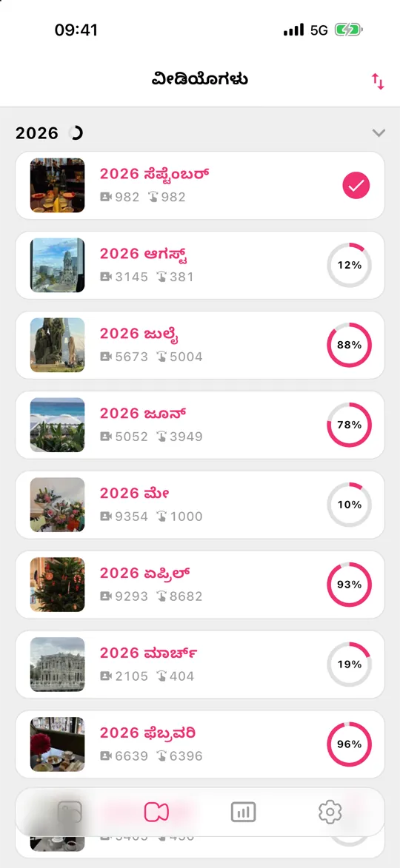
Task: Tap the video camera icon showing 982
Action: point(106,197)
